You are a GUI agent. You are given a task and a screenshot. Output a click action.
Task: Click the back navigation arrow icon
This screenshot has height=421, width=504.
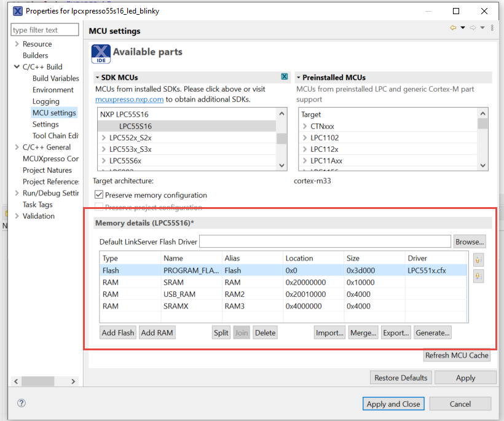[x=453, y=28]
